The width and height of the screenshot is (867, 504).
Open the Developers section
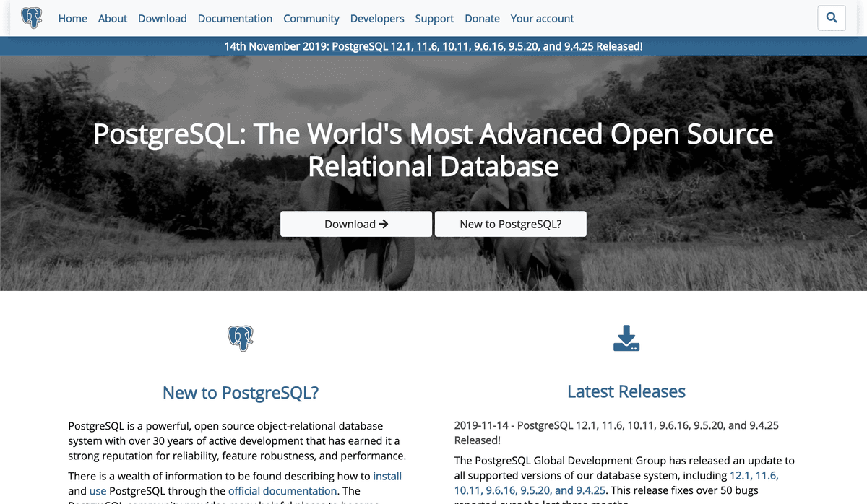click(x=377, y=19)
